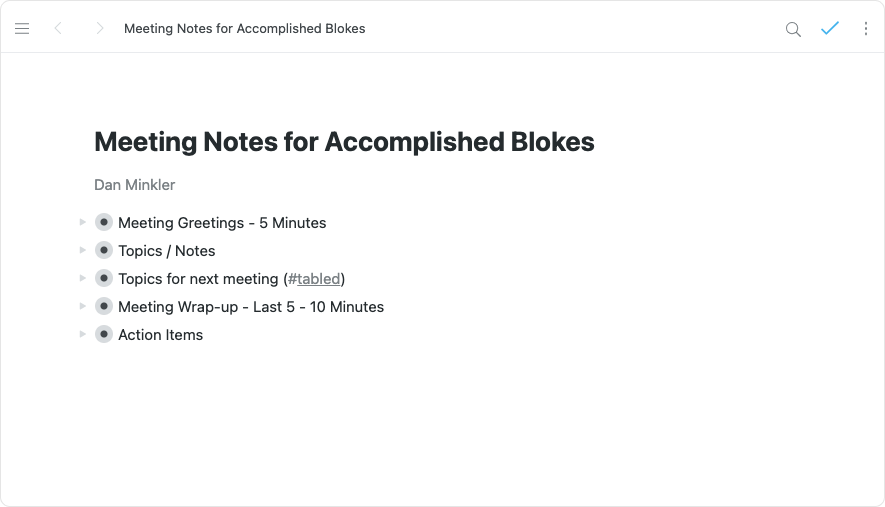Image resolution: width=885 pixels, height=507 pixels.
Task: Click the bullet beside Meeting Greetings
Action: (104, 222)
